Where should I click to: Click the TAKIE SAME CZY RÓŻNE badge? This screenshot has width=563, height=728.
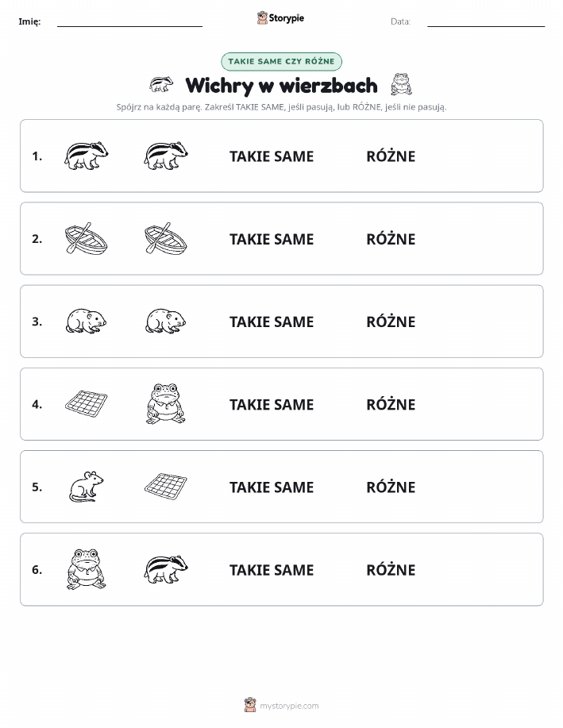tap(281, 61)
